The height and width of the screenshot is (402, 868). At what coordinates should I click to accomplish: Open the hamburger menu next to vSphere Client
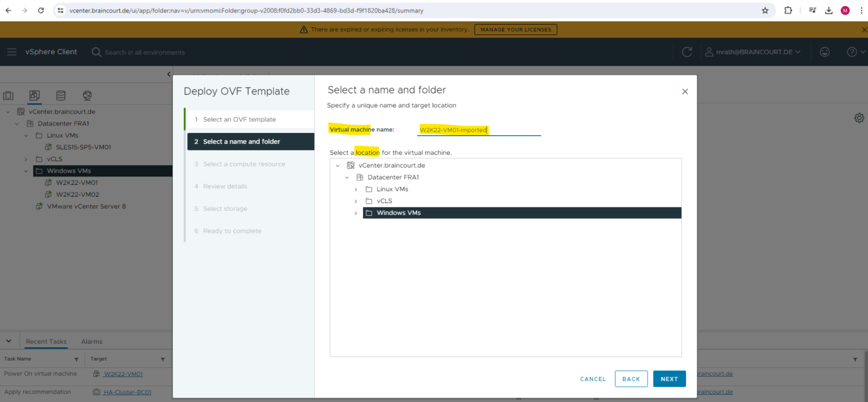point(12,51)
